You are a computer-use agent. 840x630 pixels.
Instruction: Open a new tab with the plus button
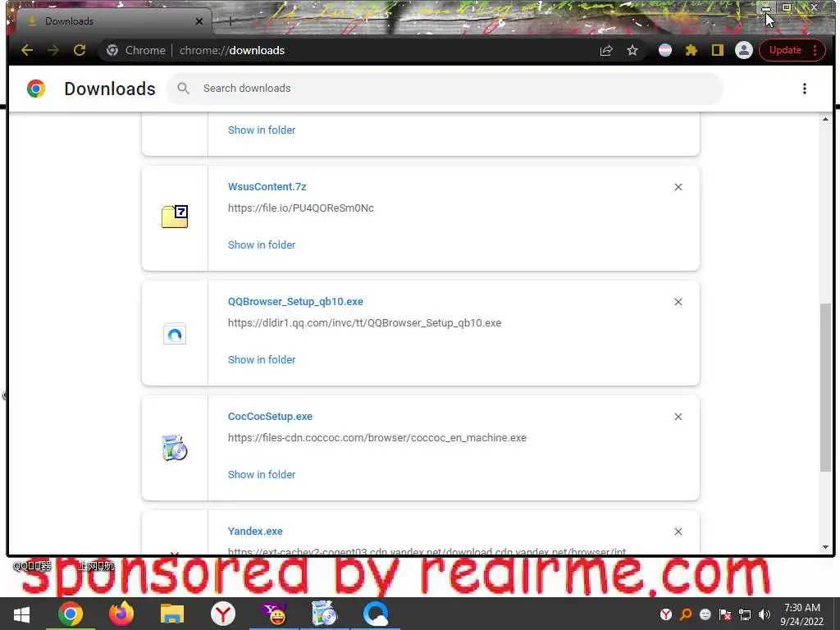click(231, 21)
